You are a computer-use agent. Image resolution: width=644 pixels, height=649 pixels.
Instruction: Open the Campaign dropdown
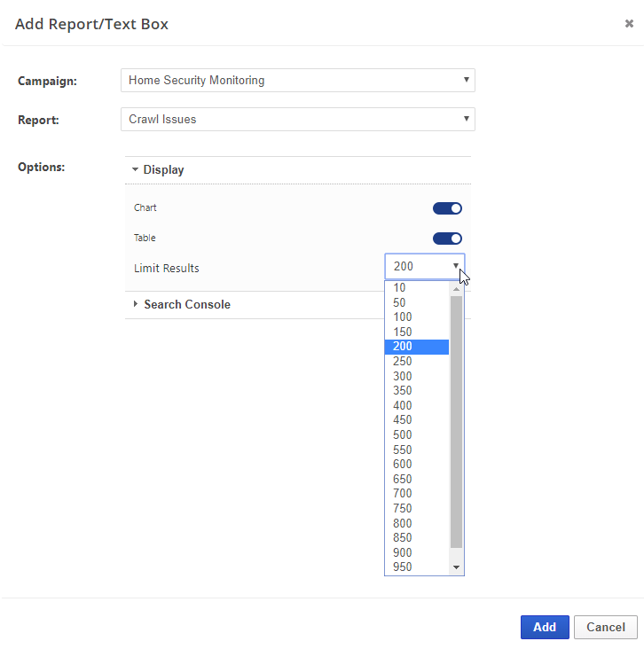297,81
